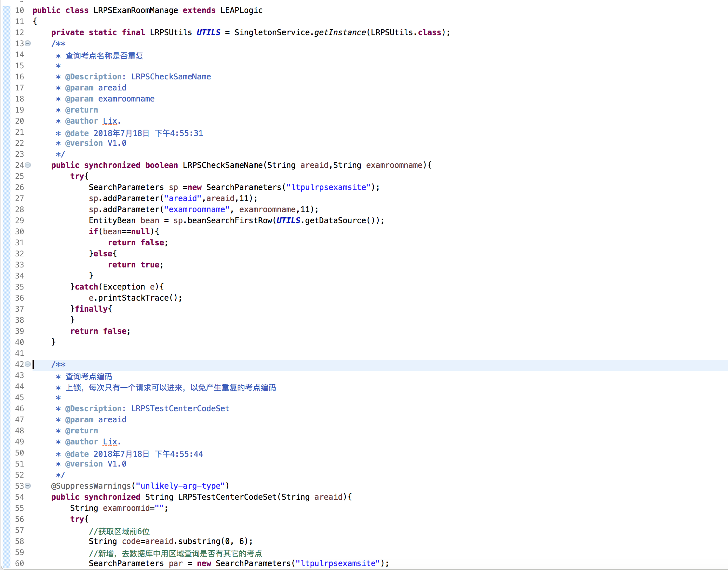The image size is (728, 570).
Task: Click line number 41 in the gutter
Action: tap(20, 353)
